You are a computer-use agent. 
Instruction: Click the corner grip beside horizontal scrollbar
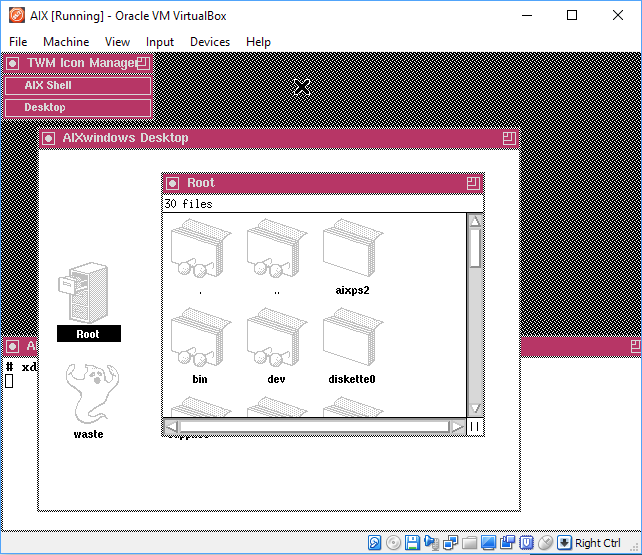[475, 427]
